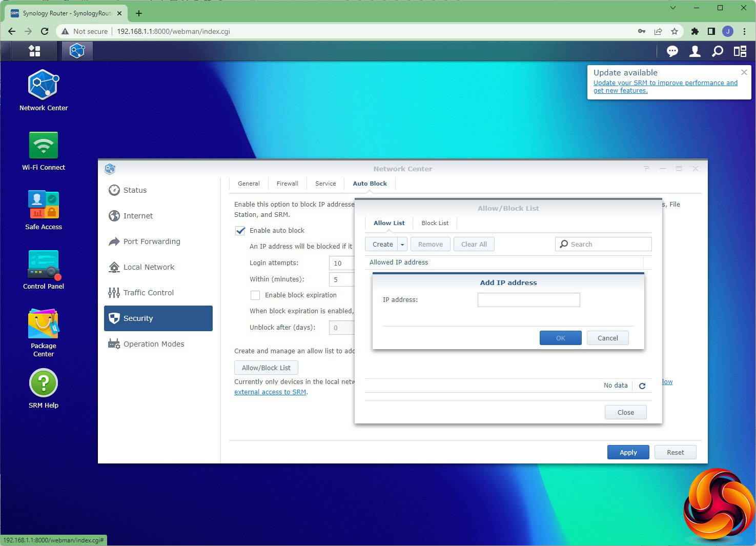Open Internet in the sidebar
The width and height of the screenshot is (756, 546).
point(158,216)
